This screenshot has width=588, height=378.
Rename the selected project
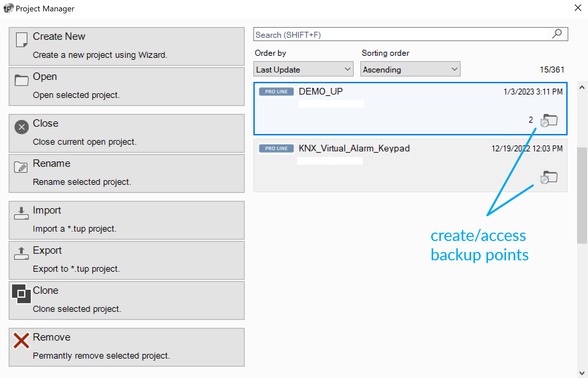pos(127,173)
